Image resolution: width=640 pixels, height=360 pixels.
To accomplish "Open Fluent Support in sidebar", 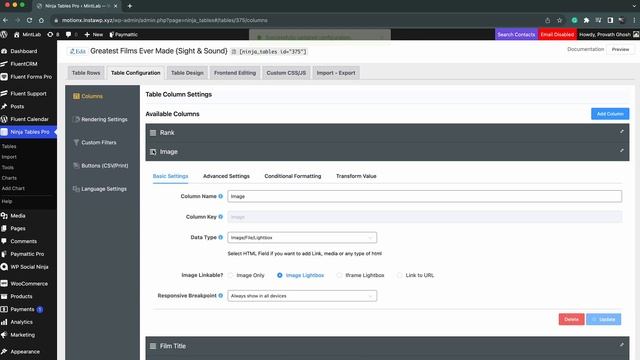I will coord(28,93).
